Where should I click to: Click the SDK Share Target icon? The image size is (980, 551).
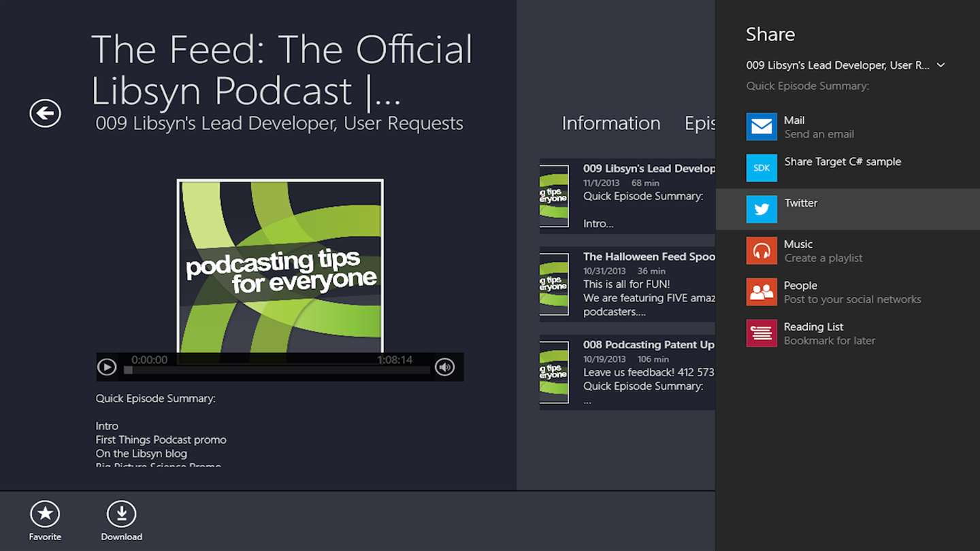coord(762,168)
